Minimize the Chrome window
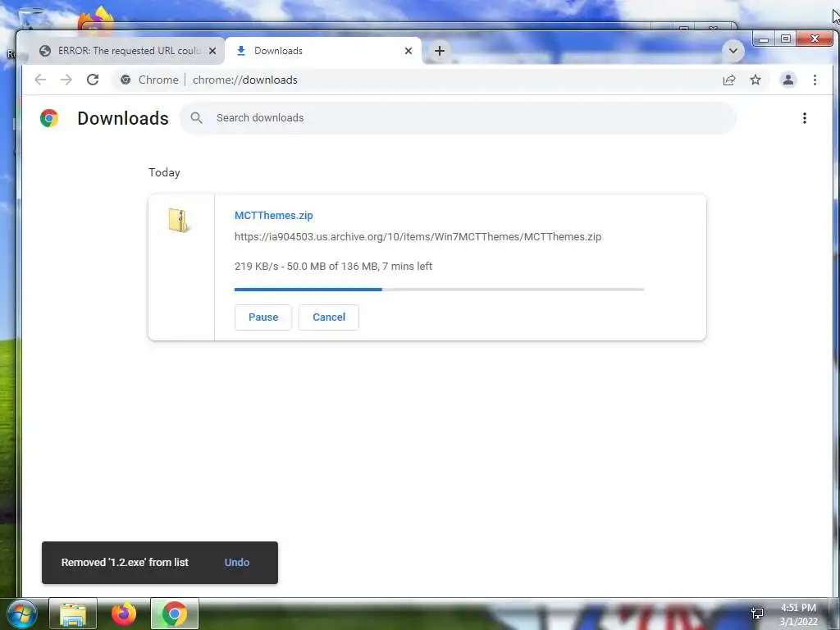The height and width of the screenshot is (630, 840). [x=764, y=39]
